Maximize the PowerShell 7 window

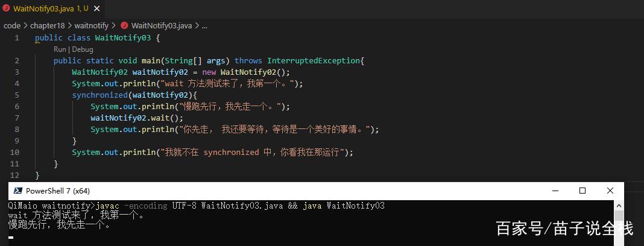coord(582,191)
